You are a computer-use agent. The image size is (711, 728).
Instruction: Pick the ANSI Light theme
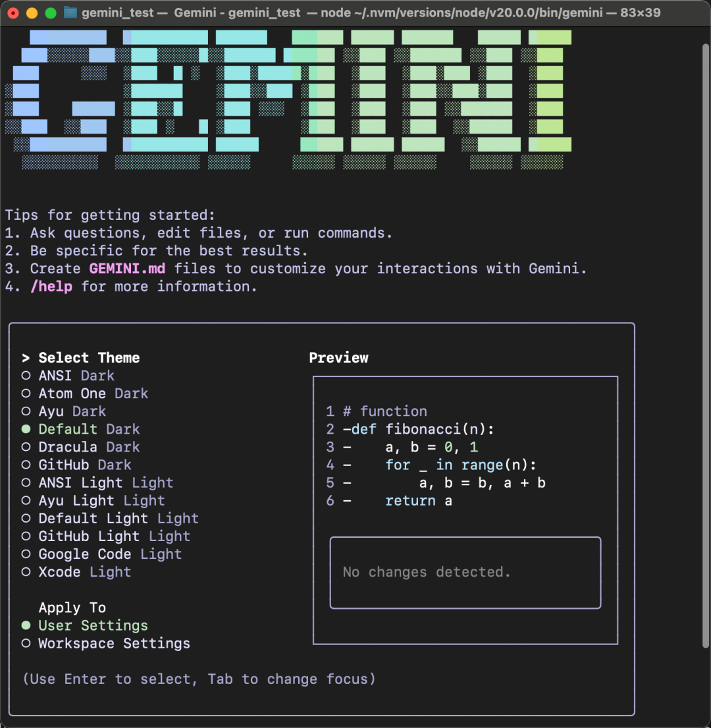pyautogui.click(x=97, y=483)
